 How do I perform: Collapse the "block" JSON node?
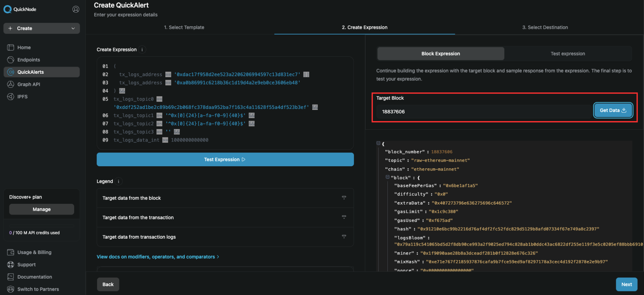387,177
